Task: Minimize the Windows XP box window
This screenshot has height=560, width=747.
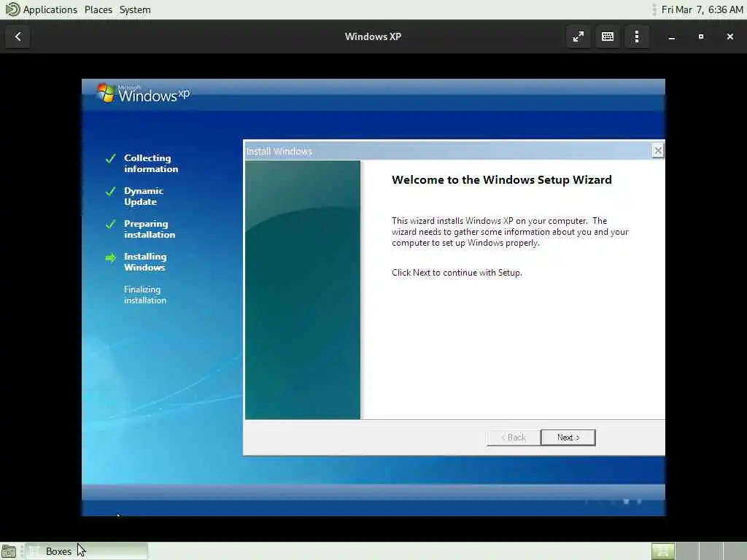Action: tap(672, 36)
